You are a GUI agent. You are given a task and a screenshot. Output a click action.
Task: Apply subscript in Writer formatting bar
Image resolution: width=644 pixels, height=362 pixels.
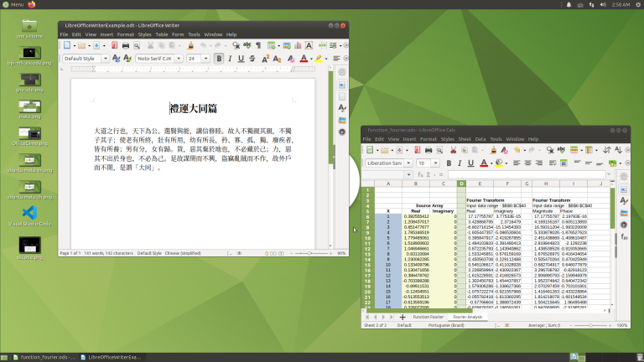(x=277, y=59)
